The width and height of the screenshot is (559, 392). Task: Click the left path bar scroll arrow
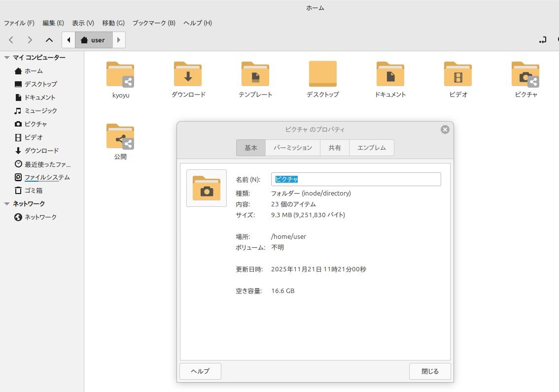(69, 40)
